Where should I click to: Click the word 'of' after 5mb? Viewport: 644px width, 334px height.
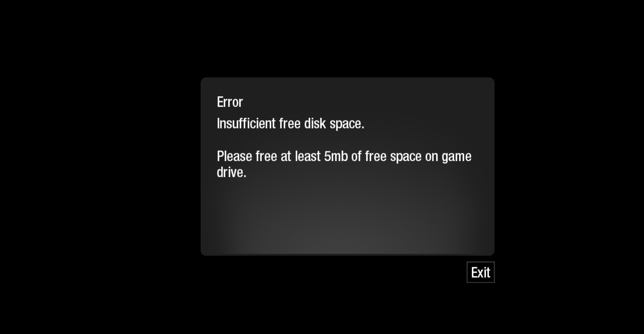[356, 156]
